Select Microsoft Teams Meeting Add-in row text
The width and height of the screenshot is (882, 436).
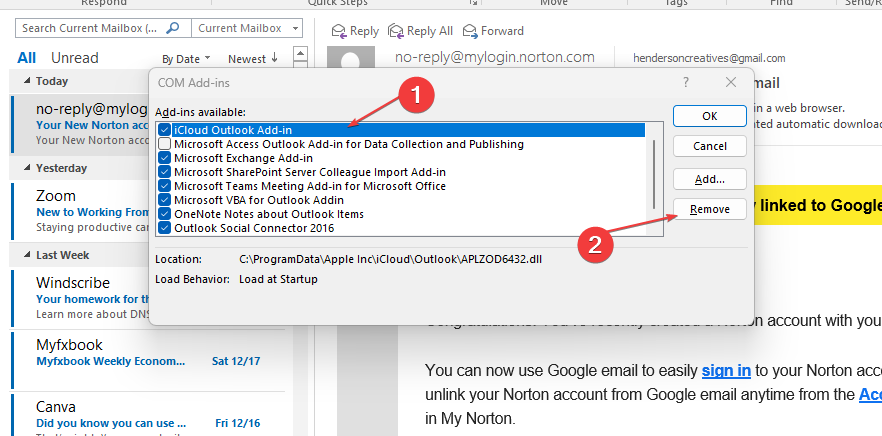309,186
